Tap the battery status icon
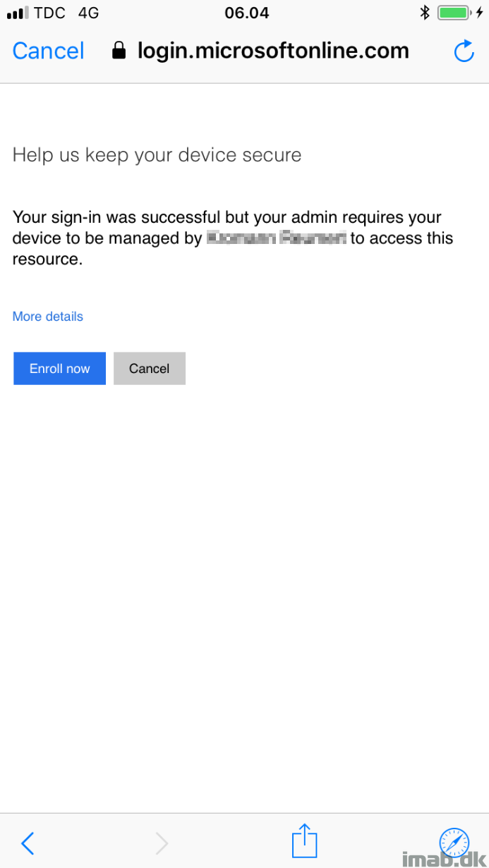The image size is (489, 868). point(454,13)
